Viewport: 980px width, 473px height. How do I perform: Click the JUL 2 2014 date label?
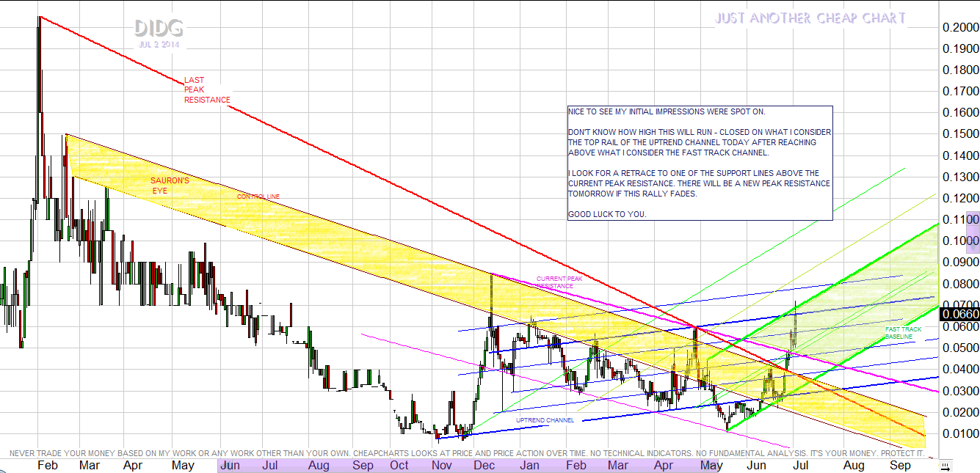tap(159, 44)
